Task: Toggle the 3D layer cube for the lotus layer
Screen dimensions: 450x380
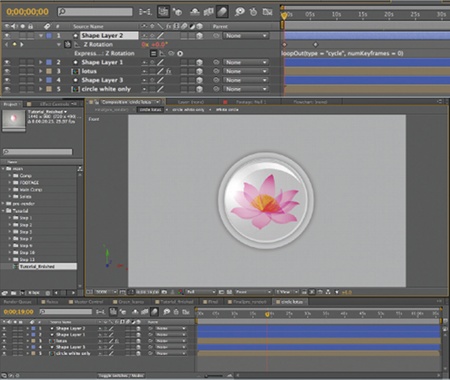Action: (199, 71)
